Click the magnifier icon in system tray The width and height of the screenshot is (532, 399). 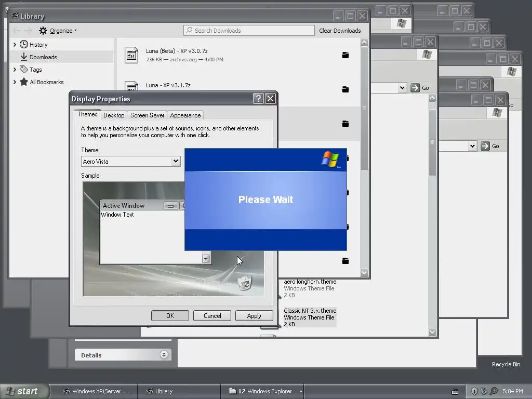click(494, 391)
